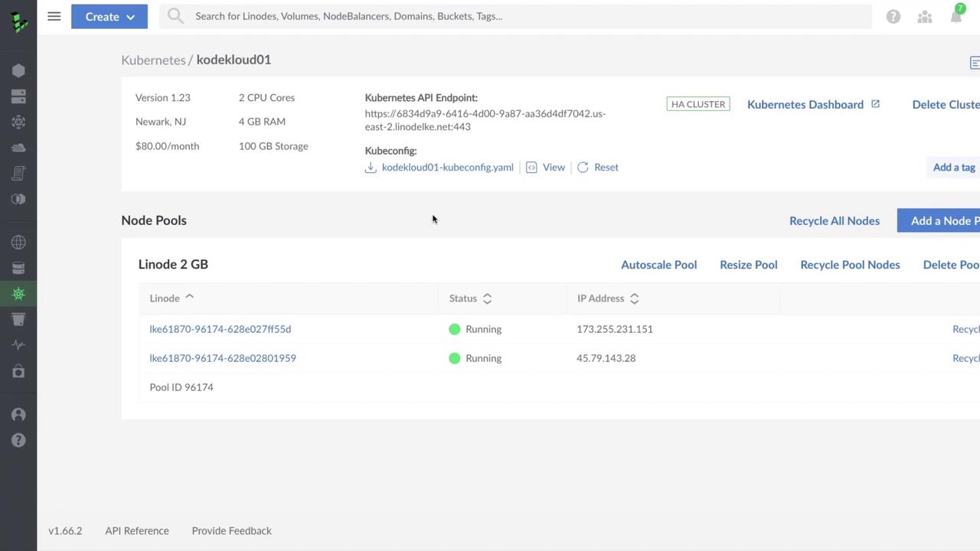Open Longview monitoring pulse icon
Screen dimensions: 980x551
pyautogui.click(x=18, y=345)
